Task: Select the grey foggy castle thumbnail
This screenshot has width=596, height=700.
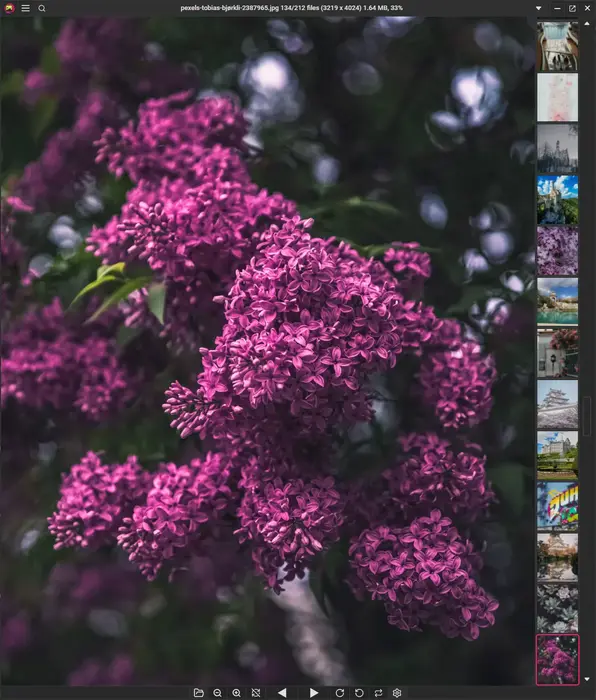Action: tap(557, 148)
